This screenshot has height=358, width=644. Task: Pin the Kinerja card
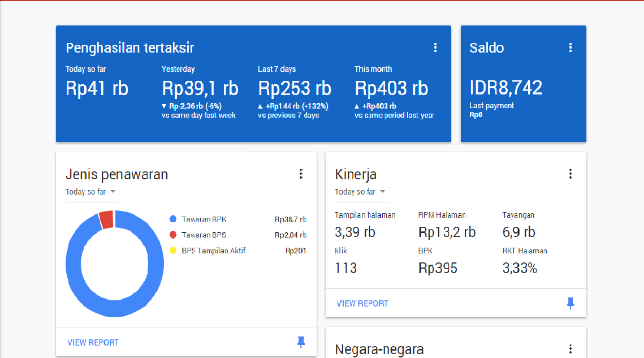click(570, 304)
